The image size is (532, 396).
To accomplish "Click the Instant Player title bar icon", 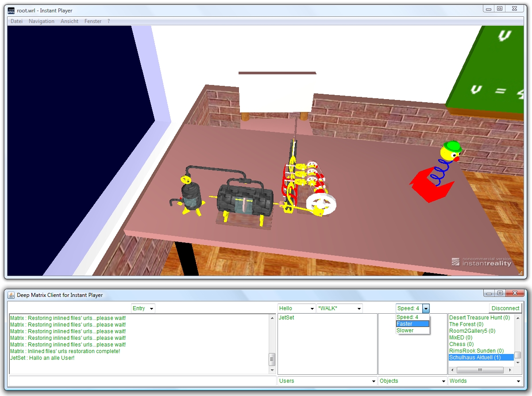I will coord(12,11).
